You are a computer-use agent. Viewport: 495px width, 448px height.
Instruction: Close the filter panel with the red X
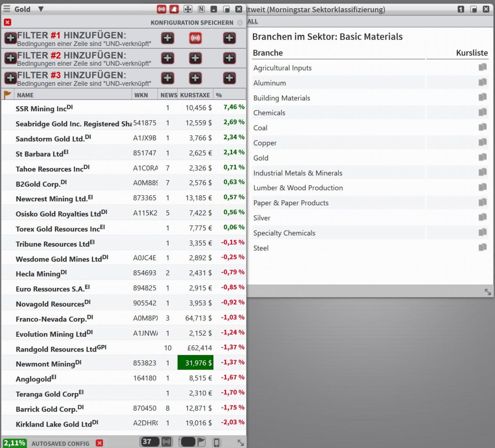(x=7, y=22)
